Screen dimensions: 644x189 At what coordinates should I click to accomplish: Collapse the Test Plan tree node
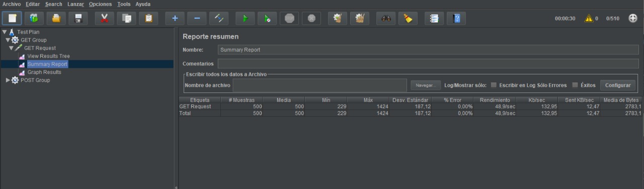click(x=4, y=32)
